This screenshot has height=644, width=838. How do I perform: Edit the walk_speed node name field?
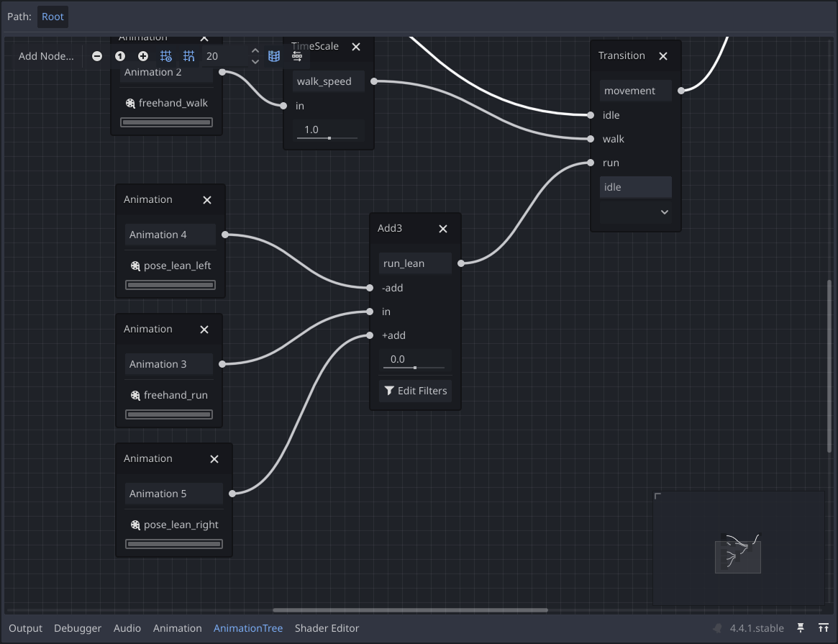point(329,81)
